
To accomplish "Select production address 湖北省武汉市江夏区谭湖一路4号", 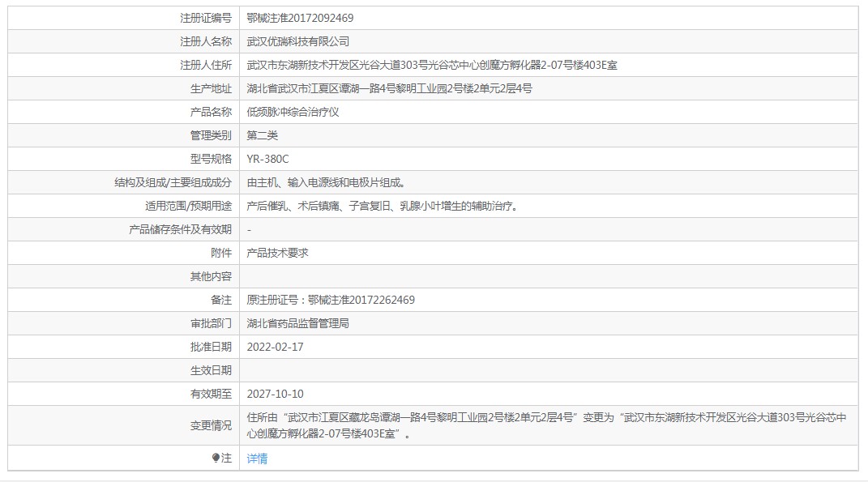I will (x=389, y=88).
